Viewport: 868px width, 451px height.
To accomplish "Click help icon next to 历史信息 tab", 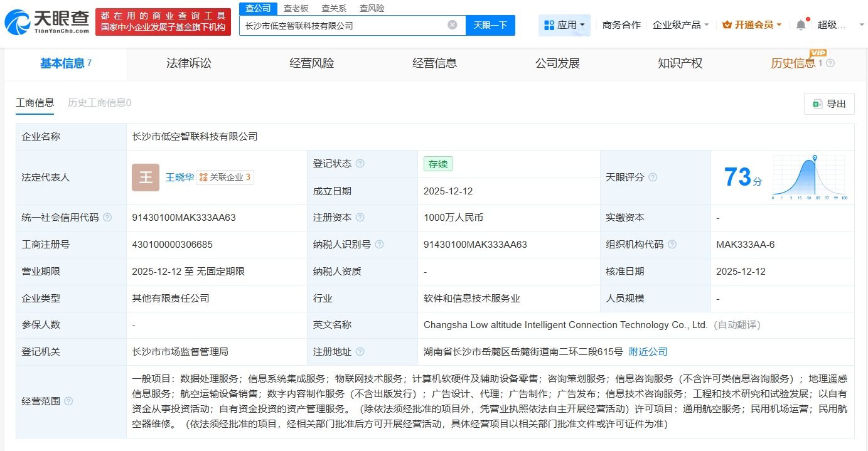I will 830,63.
